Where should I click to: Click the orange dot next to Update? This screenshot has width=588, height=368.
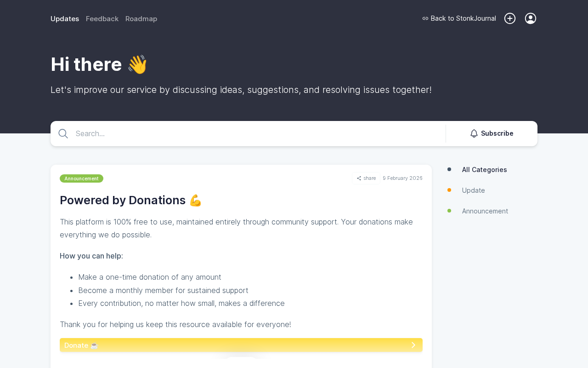(449, 190)
